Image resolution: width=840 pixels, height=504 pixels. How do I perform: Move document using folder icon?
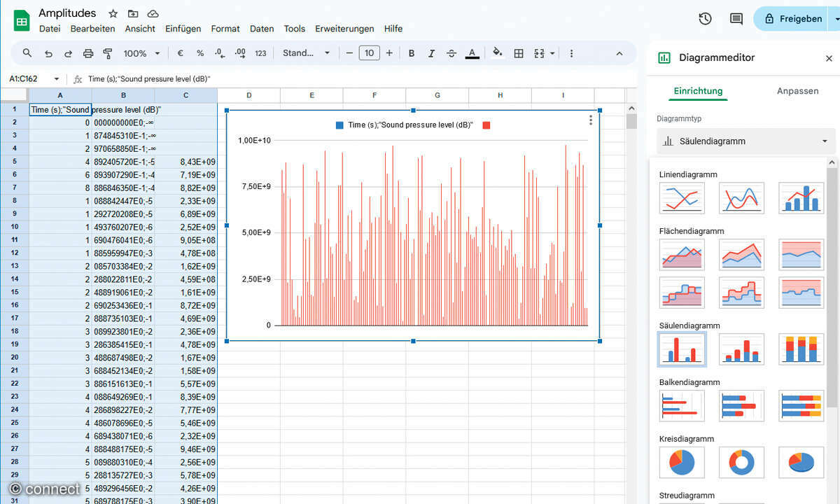click(x=133, y=13)
